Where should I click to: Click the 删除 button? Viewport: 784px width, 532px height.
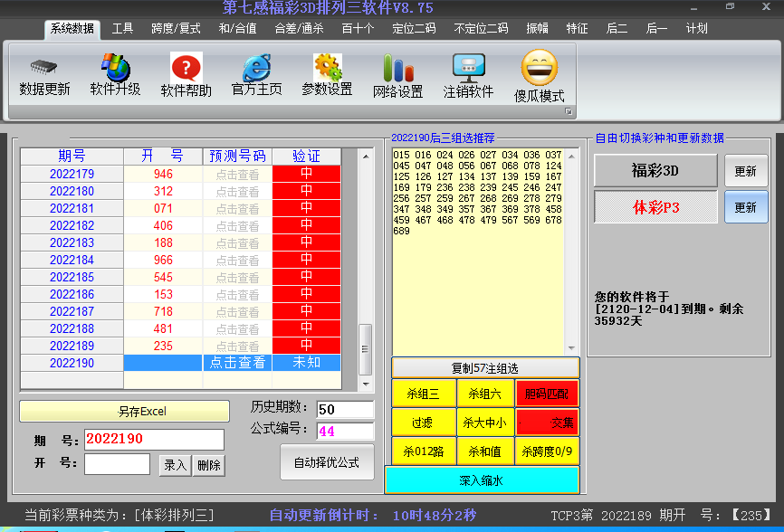[x=209, y=465]
